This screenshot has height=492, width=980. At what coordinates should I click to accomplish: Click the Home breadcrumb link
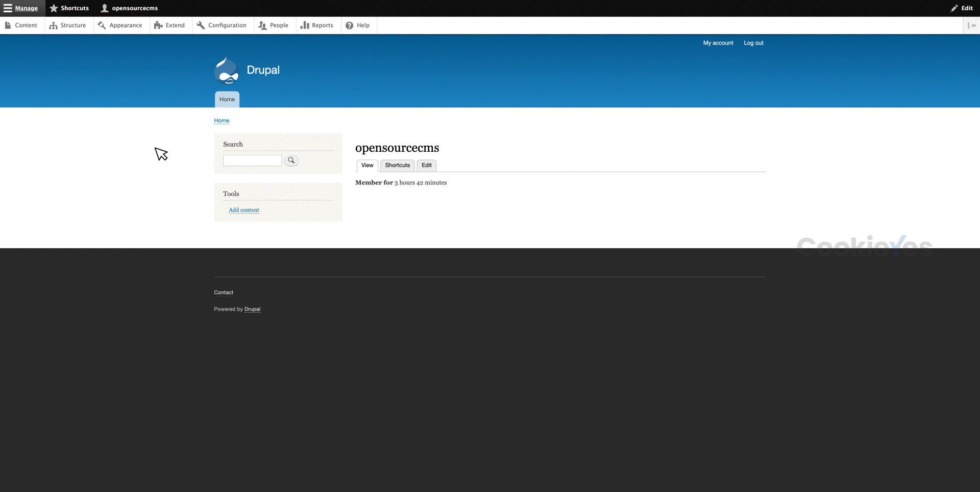click(222, 121)
